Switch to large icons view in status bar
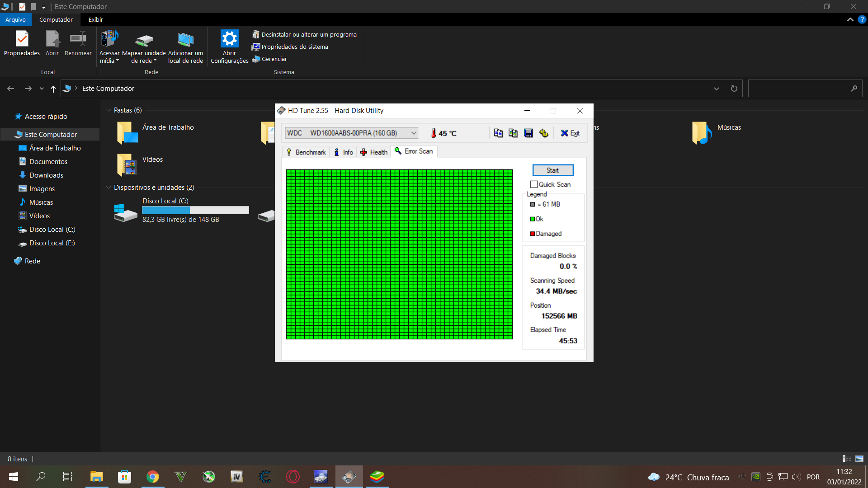 pyautogui.click(x=859, y=459)
